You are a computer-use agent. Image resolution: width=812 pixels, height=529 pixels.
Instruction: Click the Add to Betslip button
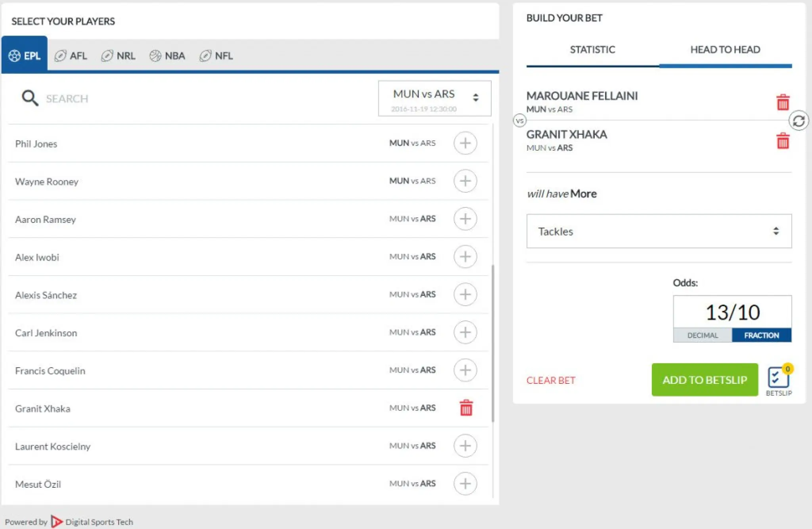705,379
